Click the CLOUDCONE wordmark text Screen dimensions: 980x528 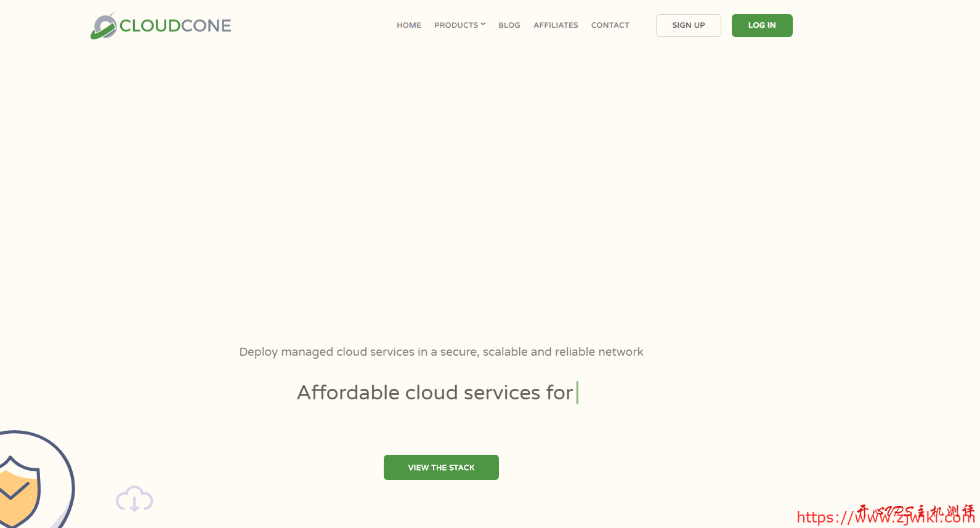[x=176, y=26]
